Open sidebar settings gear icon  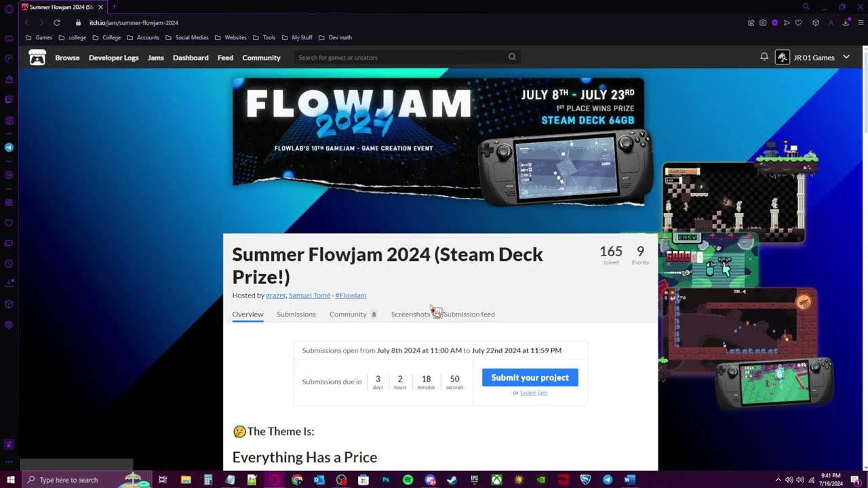[x=9, y=325]
